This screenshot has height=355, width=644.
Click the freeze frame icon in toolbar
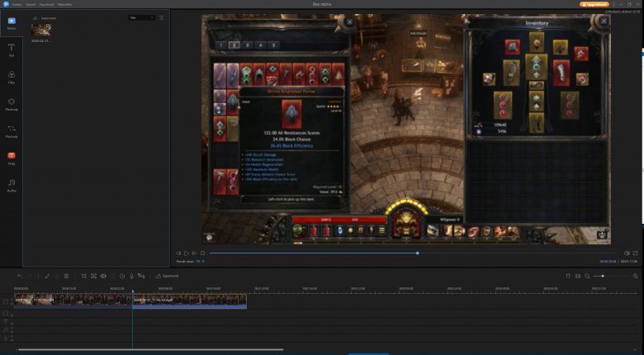[103, 276]
